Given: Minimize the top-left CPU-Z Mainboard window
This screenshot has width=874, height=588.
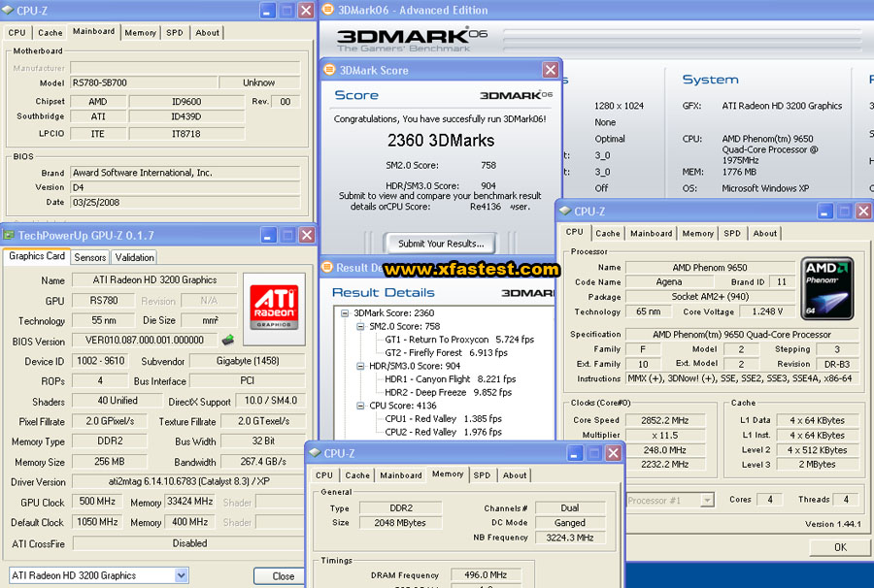Looking at the screenshot, I should pos(268,10).
